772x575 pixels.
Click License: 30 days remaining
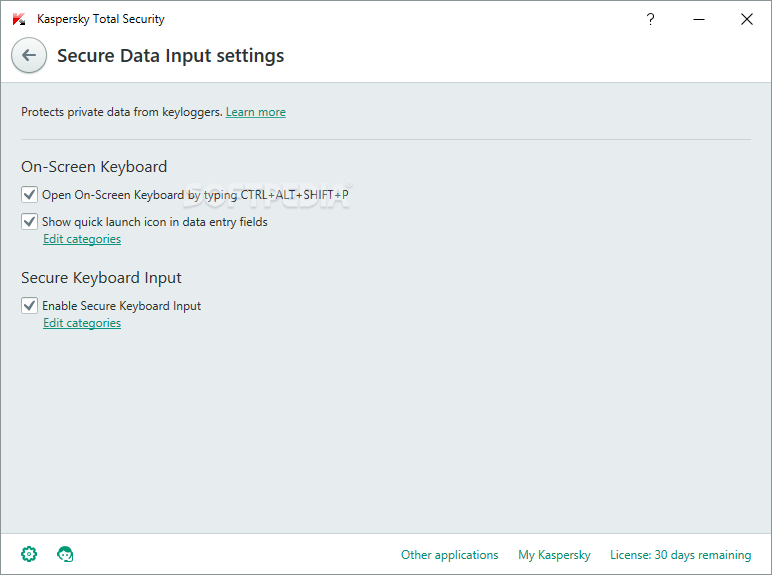[680, 555]
